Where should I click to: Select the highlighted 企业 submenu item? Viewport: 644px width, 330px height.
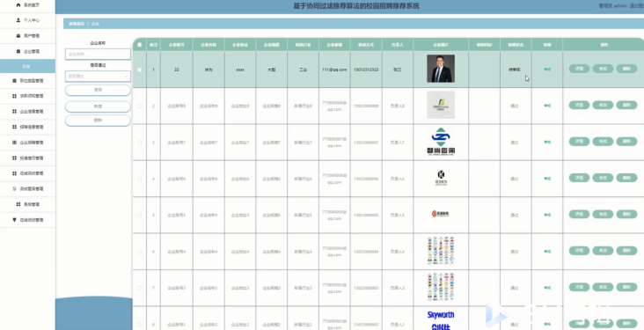point(27,66)
